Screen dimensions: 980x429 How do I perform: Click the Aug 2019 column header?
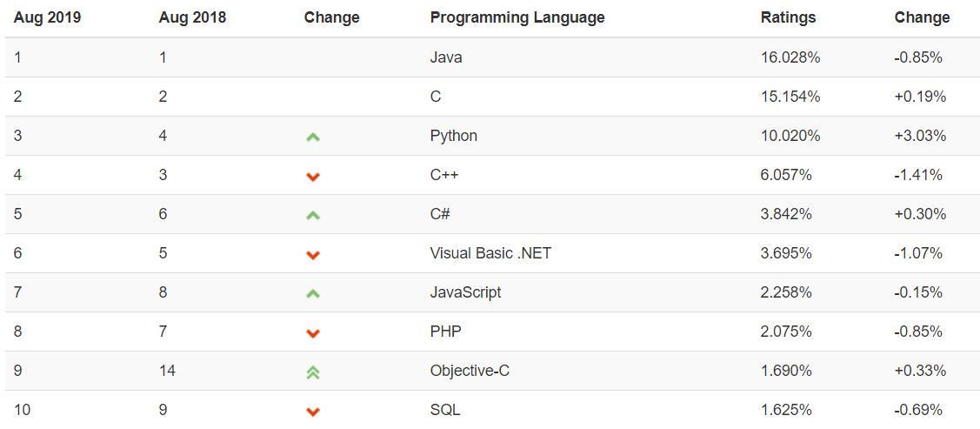point(47,17)
